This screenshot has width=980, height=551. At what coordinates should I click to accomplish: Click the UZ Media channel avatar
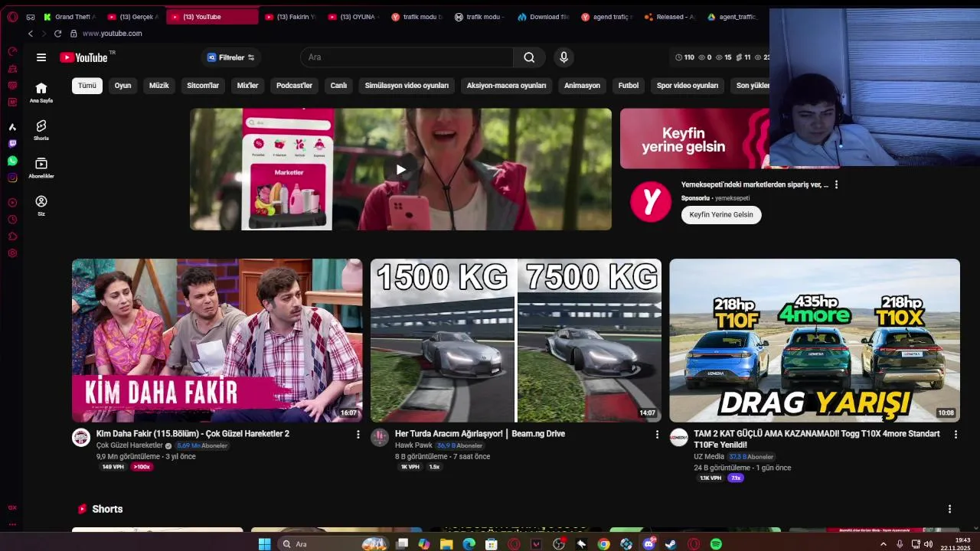coord(678,438)
